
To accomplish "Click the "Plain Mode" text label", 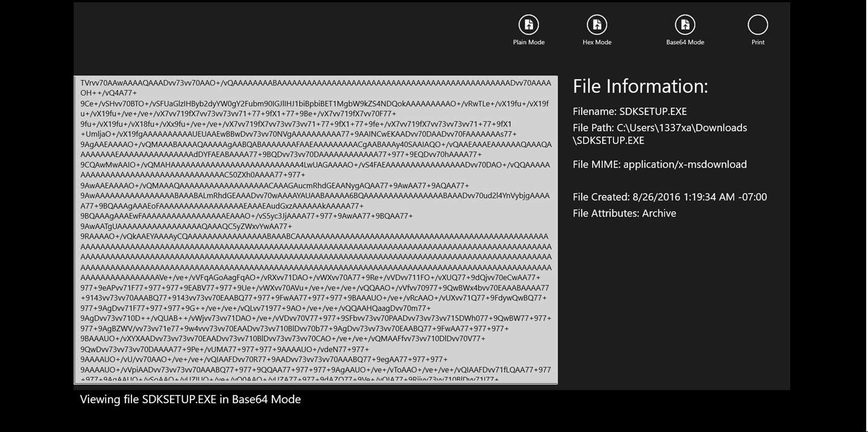I will click(529, 42).
